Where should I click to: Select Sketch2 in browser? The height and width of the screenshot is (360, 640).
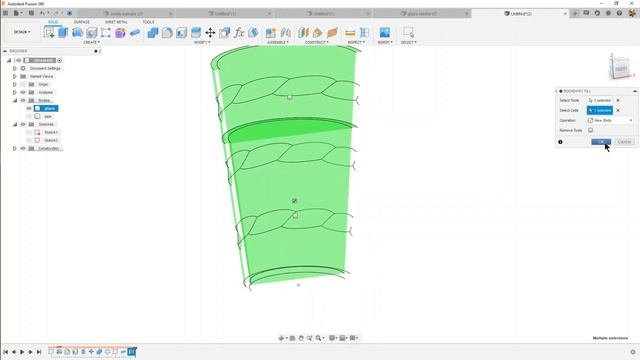point(51,140)
